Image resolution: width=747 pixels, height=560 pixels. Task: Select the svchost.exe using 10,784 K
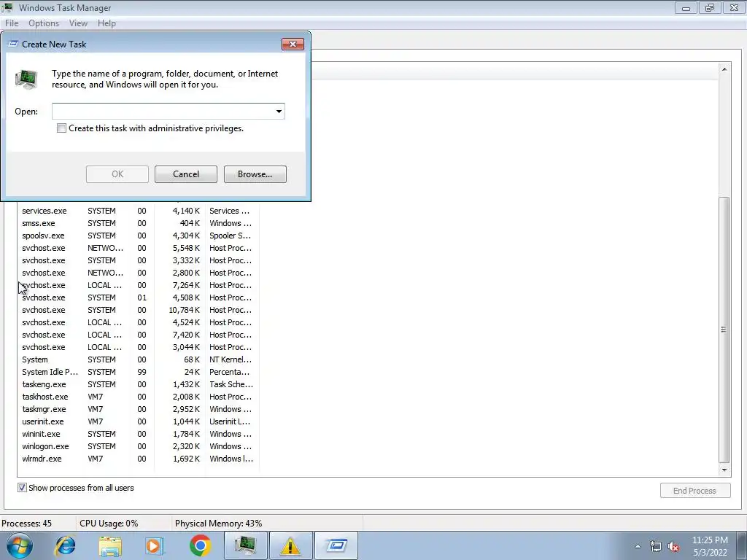(138, 310)
